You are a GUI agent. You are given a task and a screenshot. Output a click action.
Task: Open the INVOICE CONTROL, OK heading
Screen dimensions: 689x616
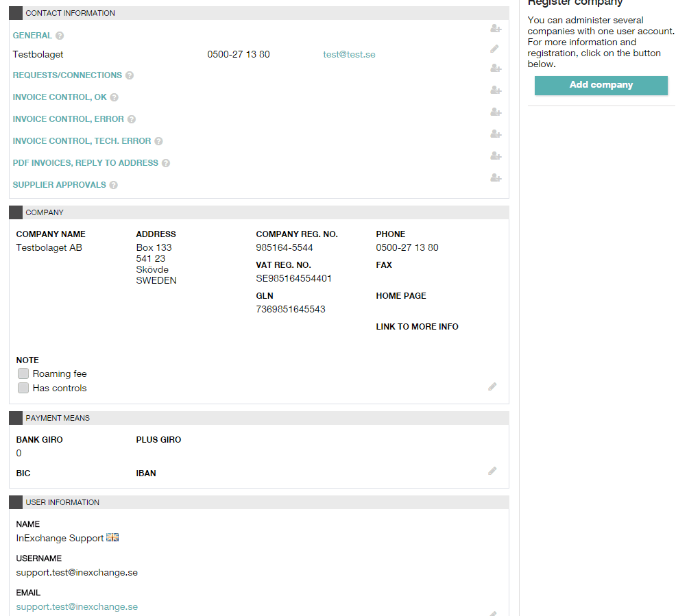(60, 97)
